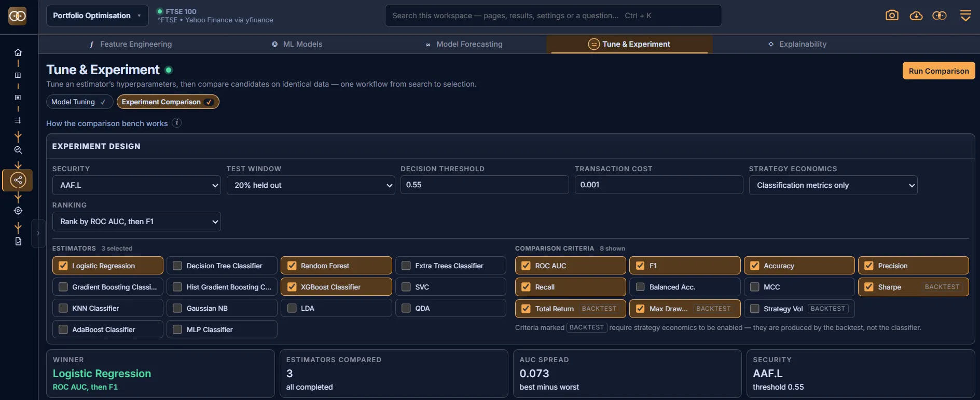Tick the MLP Classifier checkbox
The width and height of the screenshot is (980, 400).
click(x=177, y=329)
